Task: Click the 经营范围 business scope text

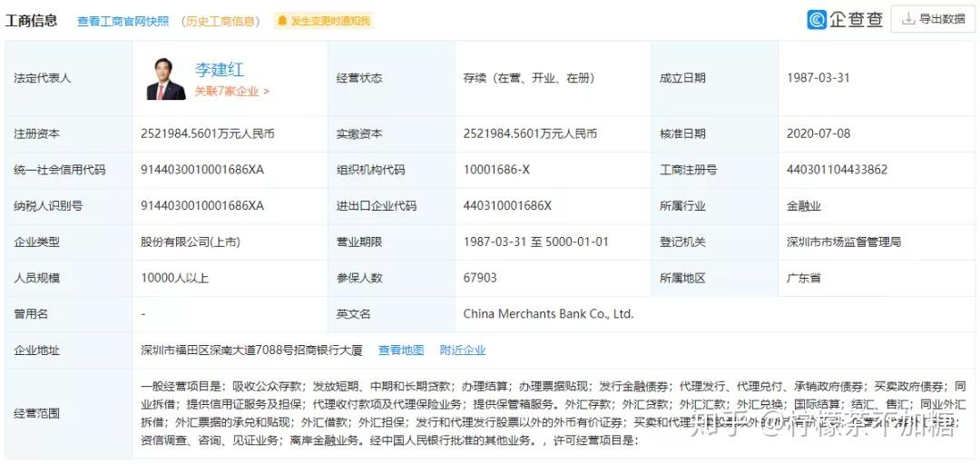Action: pos(554,413)
